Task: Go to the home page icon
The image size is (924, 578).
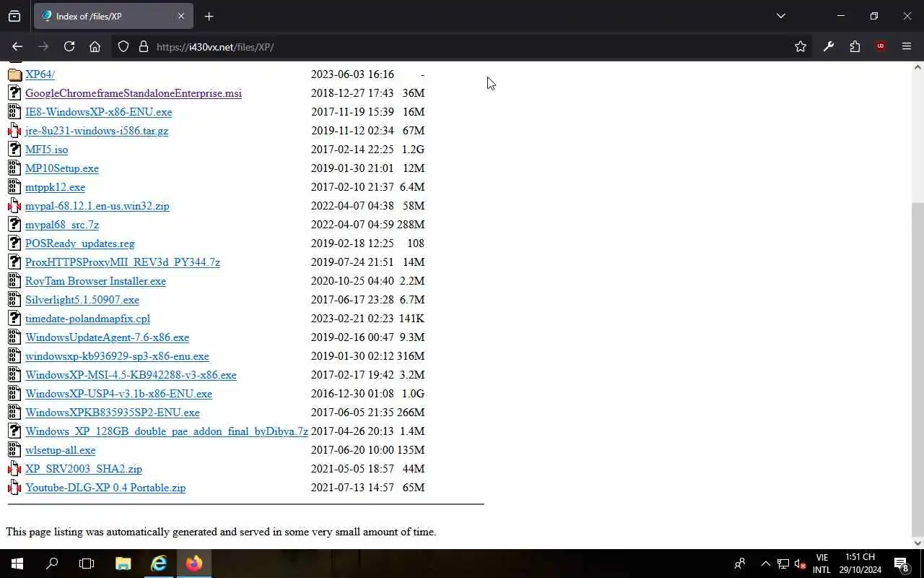Action: [95, 47]
